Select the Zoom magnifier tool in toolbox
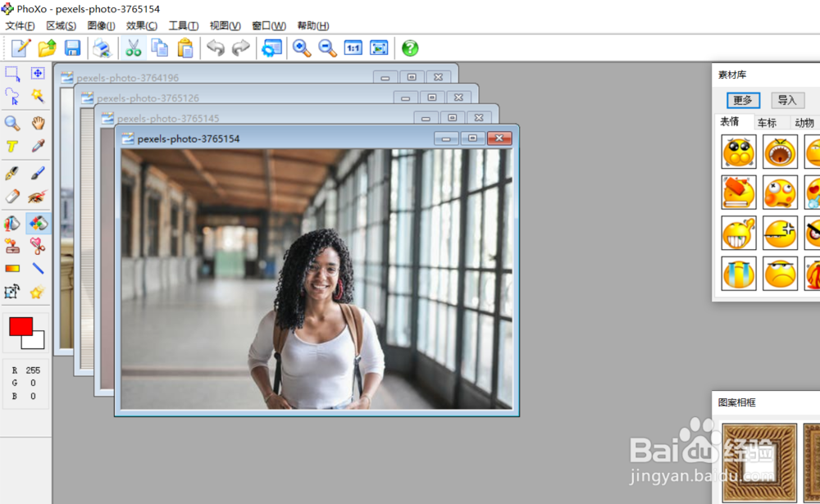This screenshot has height=504, width=820. pyautogui.click(x=12, y=124)
